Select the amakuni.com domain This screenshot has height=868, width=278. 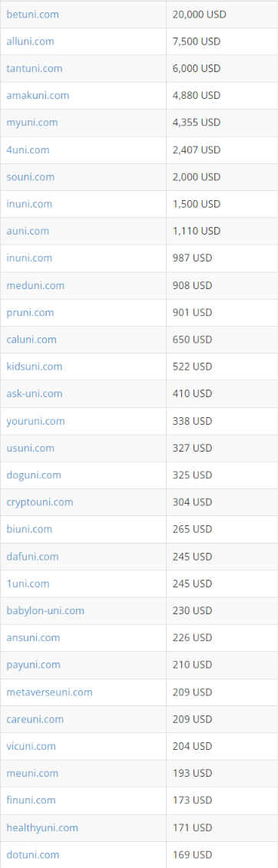[38, 96]
